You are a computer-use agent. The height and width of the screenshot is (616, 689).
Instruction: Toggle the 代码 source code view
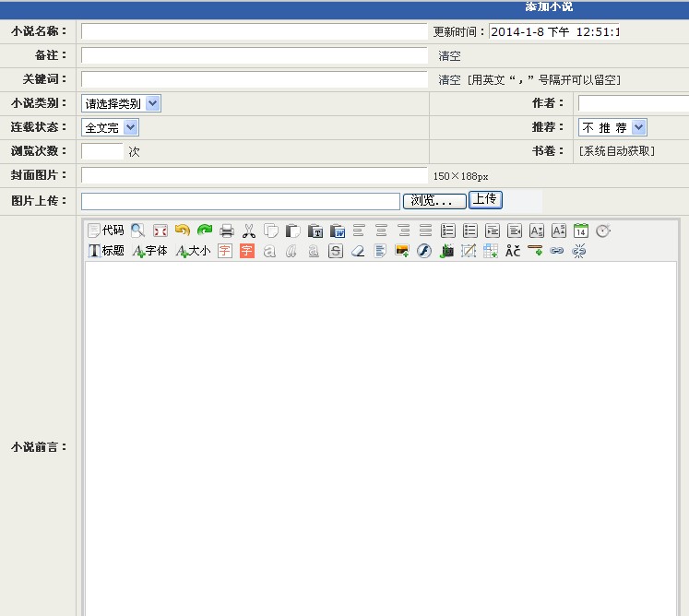(x=105, y=231)
